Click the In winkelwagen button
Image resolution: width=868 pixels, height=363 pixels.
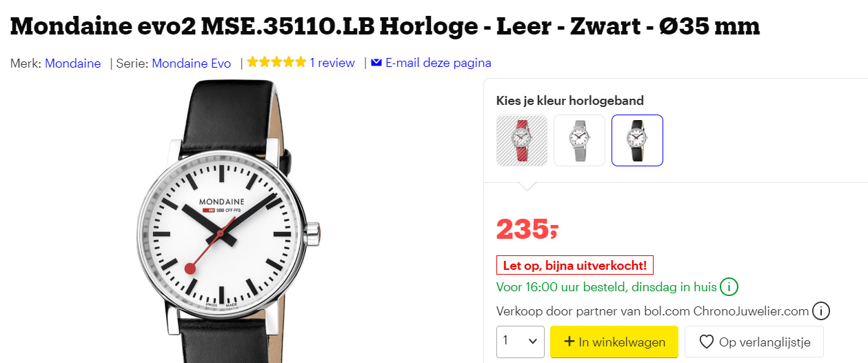[614, 342]
